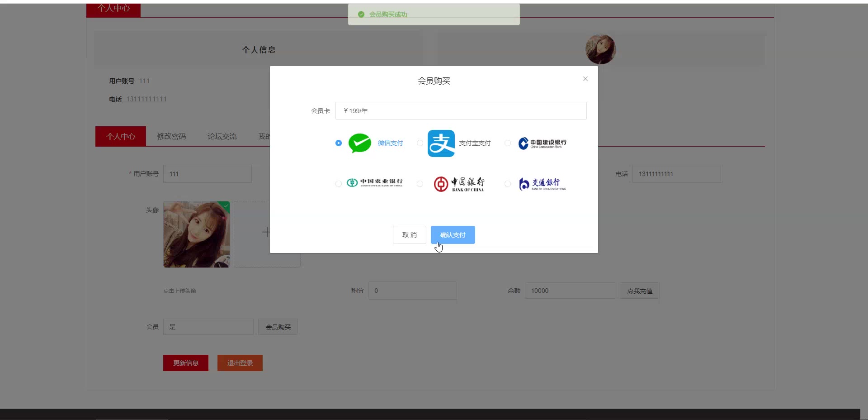
Task: Select the Bank of Communications radio button
Action: (508, 184)
